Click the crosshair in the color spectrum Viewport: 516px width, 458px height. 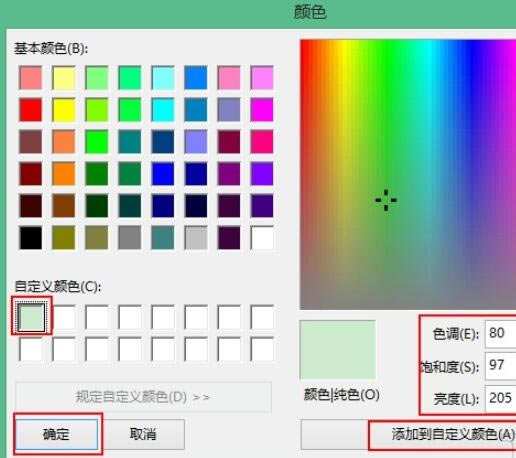pos(386,200)
